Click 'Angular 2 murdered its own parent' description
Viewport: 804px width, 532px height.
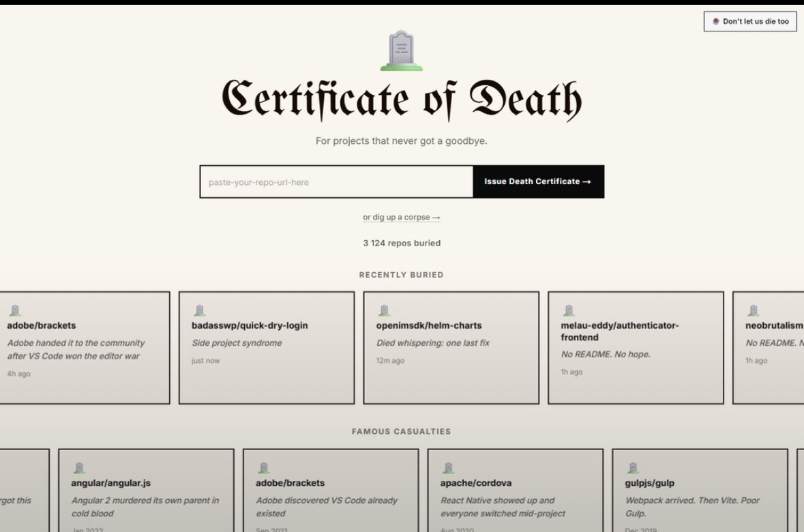(x=145, y=507)
